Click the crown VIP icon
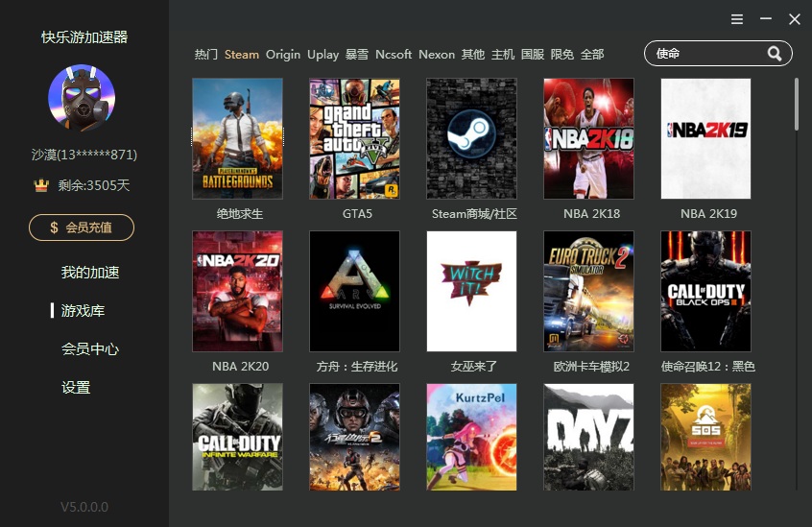The image size is (812, 527). tap(41, 185)
